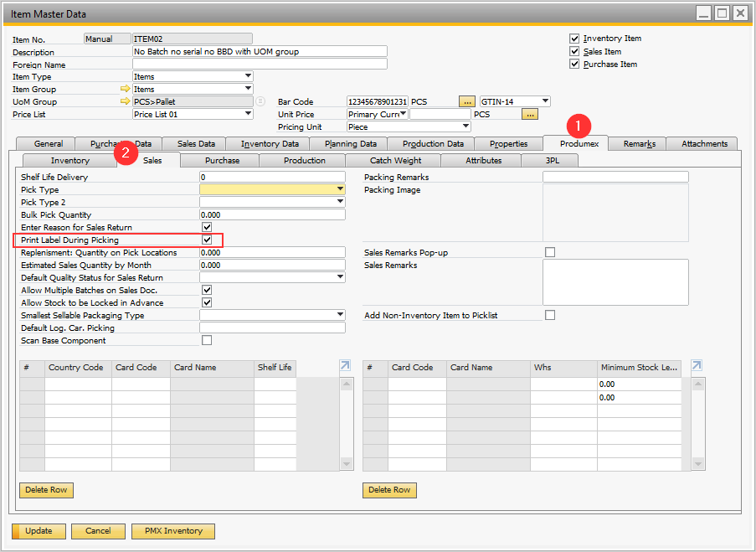Image resolution: width=756 pixels, height=552 pixels.
Task: Expand the Country Code table with the arrow icon
Action: pos(345,366)
